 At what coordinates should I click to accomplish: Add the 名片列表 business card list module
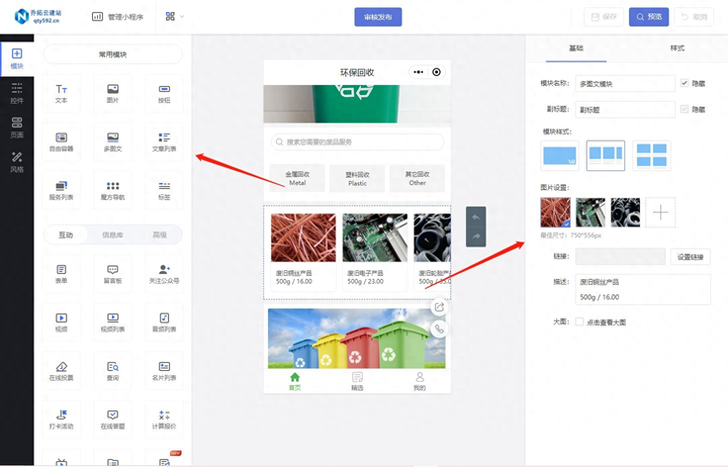click(164, 371)
